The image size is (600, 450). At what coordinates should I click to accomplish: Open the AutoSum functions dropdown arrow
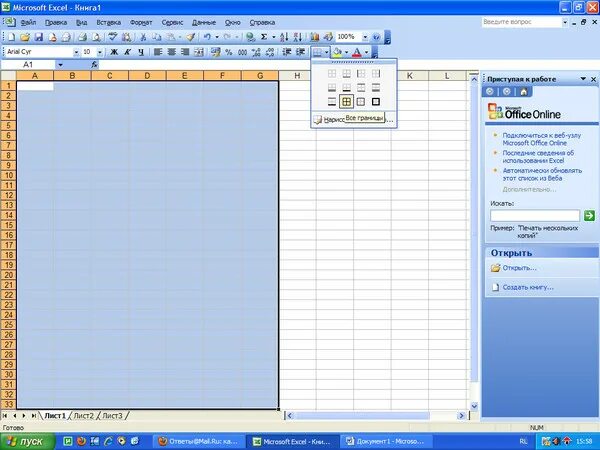(274, 37)
